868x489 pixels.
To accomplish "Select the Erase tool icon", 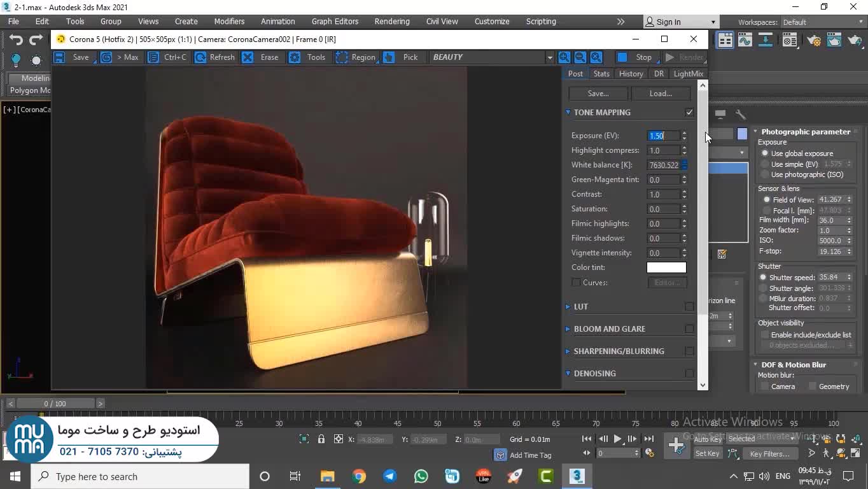I will 248,57.
